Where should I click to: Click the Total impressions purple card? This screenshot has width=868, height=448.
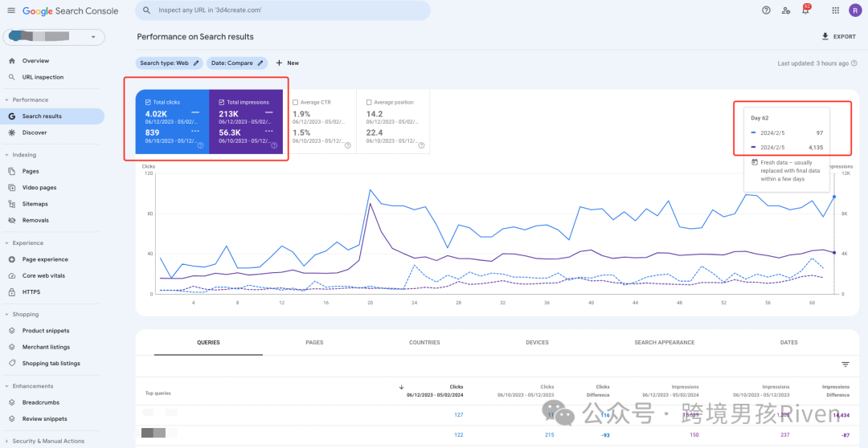pyautogui.click(x=246, y=121)
